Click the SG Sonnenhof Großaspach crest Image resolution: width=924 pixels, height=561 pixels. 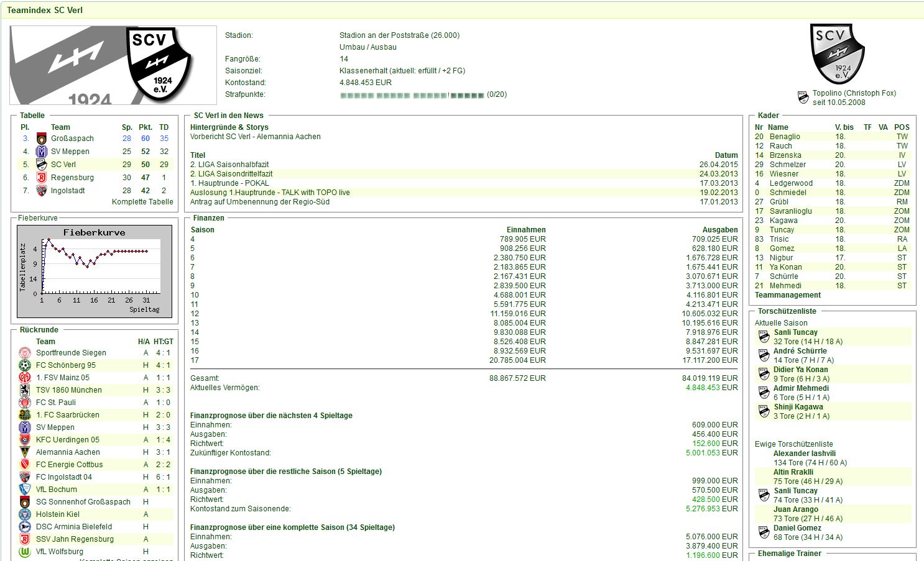(x=25, y=502)
